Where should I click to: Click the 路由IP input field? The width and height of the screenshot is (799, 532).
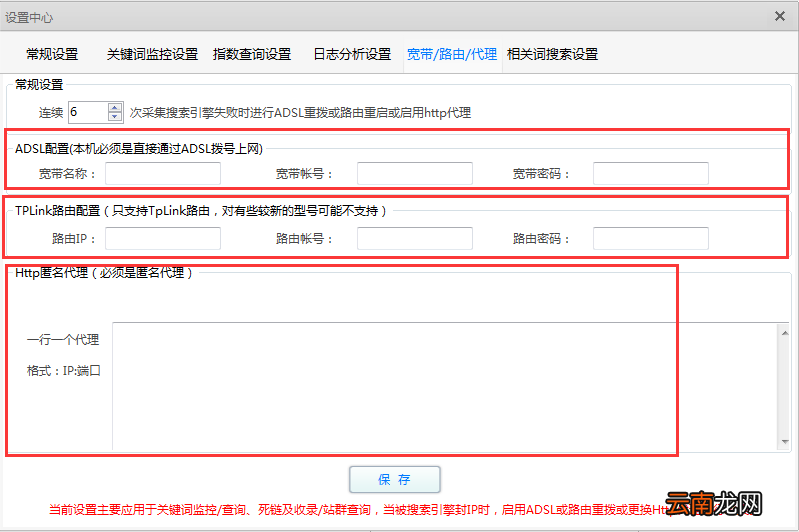click(163, 238)
